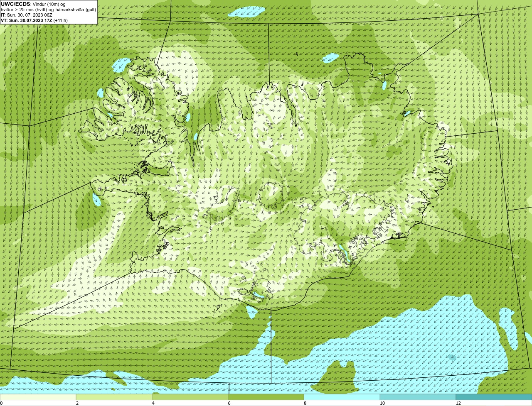Image resolution: width=532 pixels, height=406 pixels.
Task: Click the '2' label on the color scale
Action: 77,403
